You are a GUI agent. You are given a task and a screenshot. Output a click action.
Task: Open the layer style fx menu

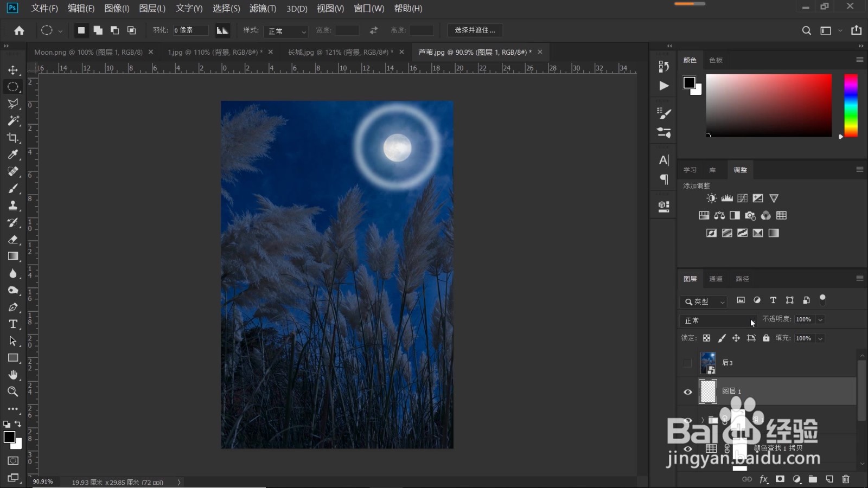[x=764, y=479]
